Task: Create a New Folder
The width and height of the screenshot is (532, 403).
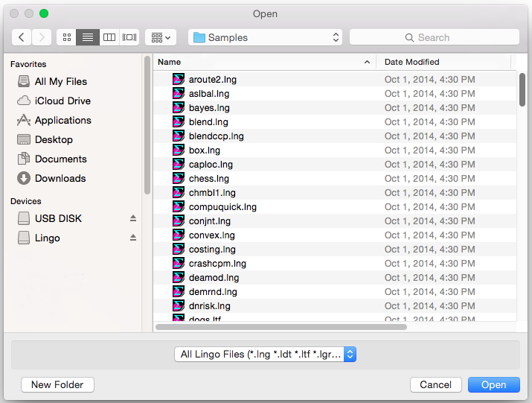Action: (x=57, y=384)
